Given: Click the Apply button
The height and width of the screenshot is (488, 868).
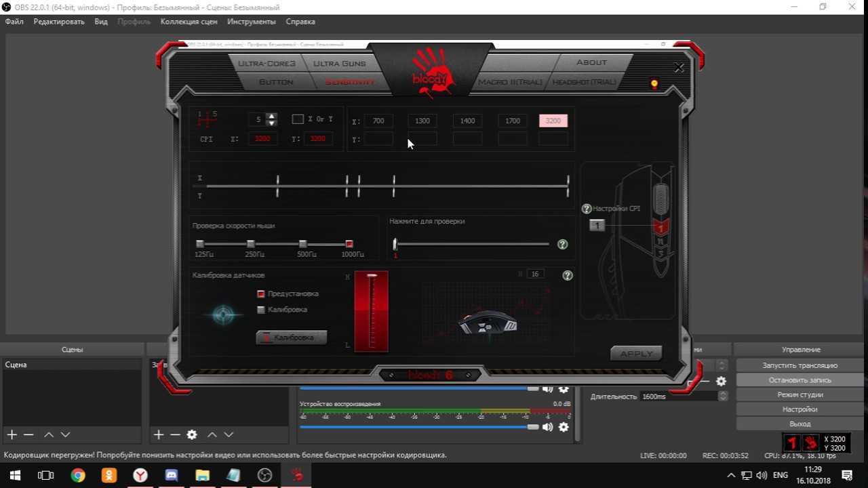Looking at the screenshot, I should pyautogui.click(x=636, y=353).
